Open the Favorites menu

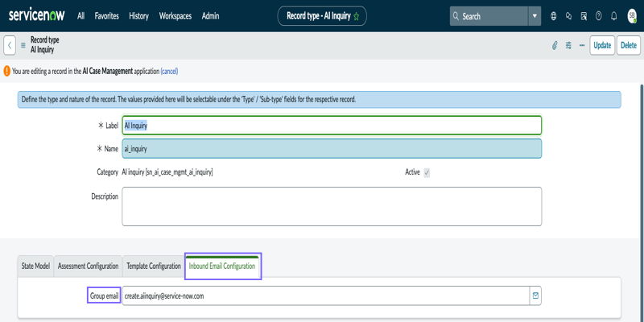[107, 16]
